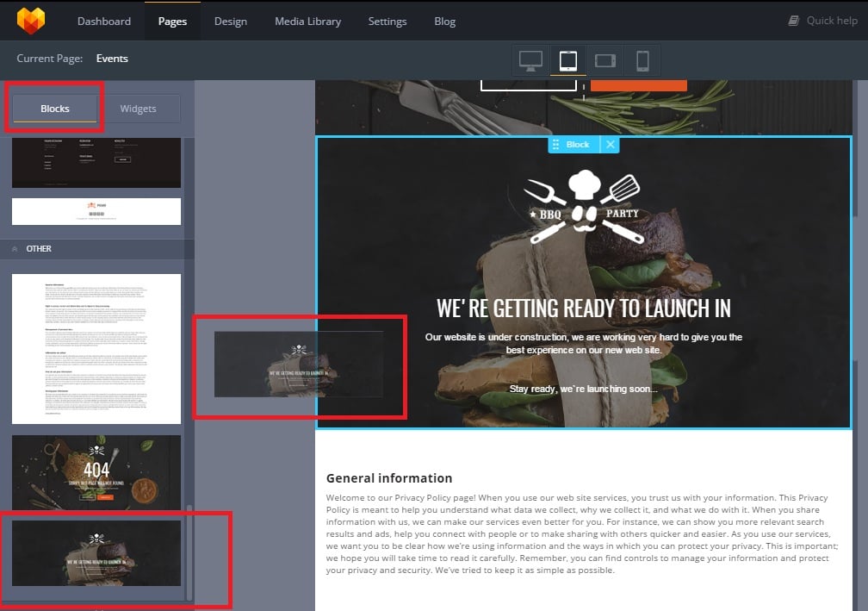Switch to the Widgets tab
Image resolution: width=868 pixels, height=611 pixels.
tap(138, 109)
